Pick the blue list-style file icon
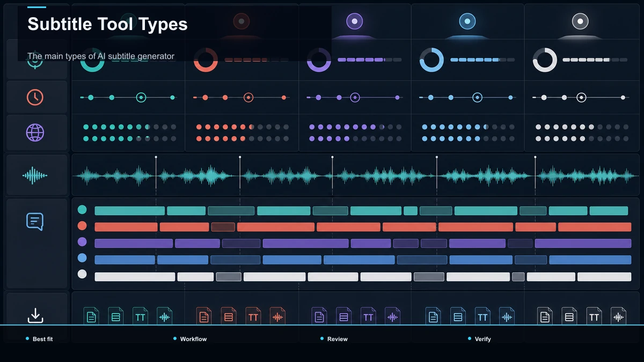 tap(458, 316)
